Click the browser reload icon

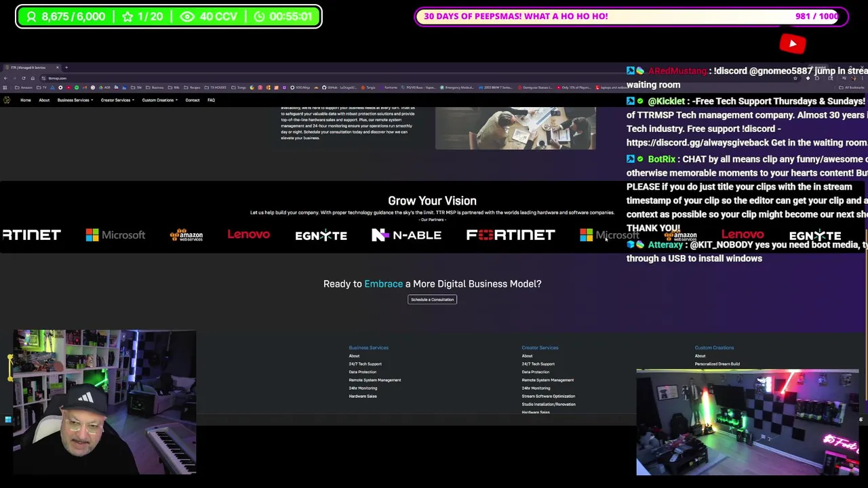24,78
